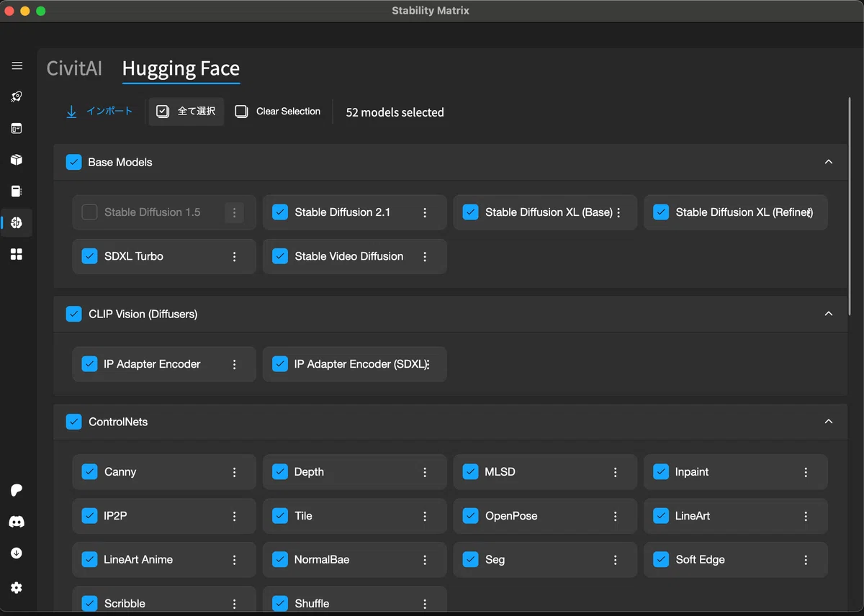Image resolution: width=864 pixels, height=616 pixels.
Task: Open options menu for Stable Video Diffusion
Action: click(425, 256)
